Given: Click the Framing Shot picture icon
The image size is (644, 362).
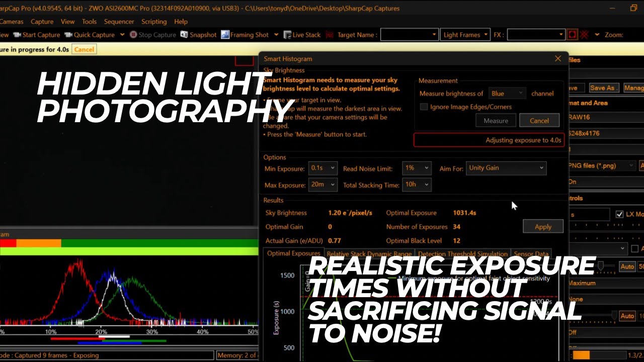Looking at the screenshot, I should point(225,35).
